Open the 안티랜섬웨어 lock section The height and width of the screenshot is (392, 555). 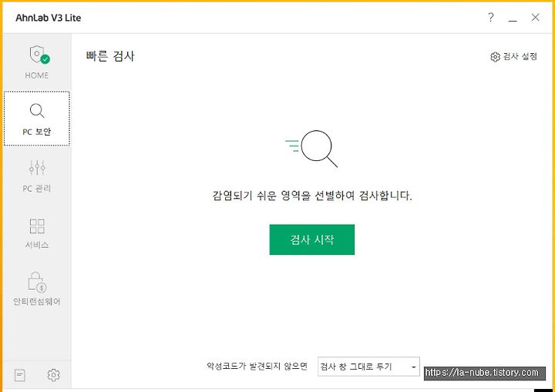(37, 289)
